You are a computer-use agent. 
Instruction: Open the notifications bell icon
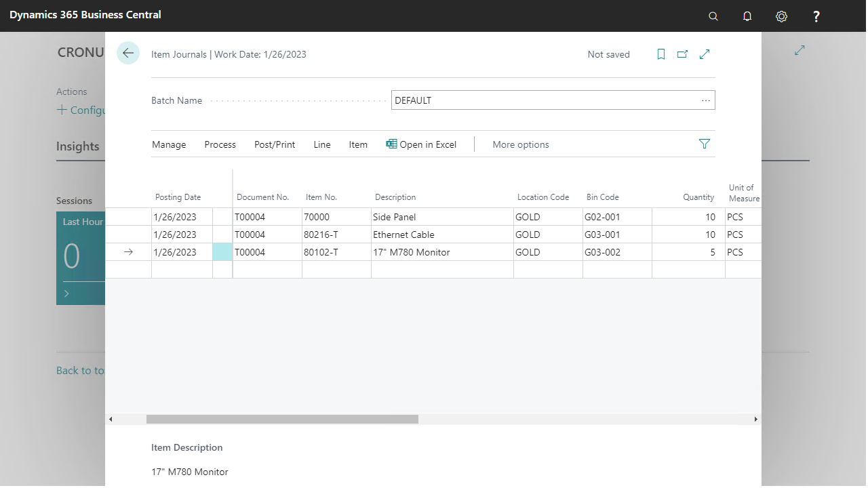coord(747,16)
